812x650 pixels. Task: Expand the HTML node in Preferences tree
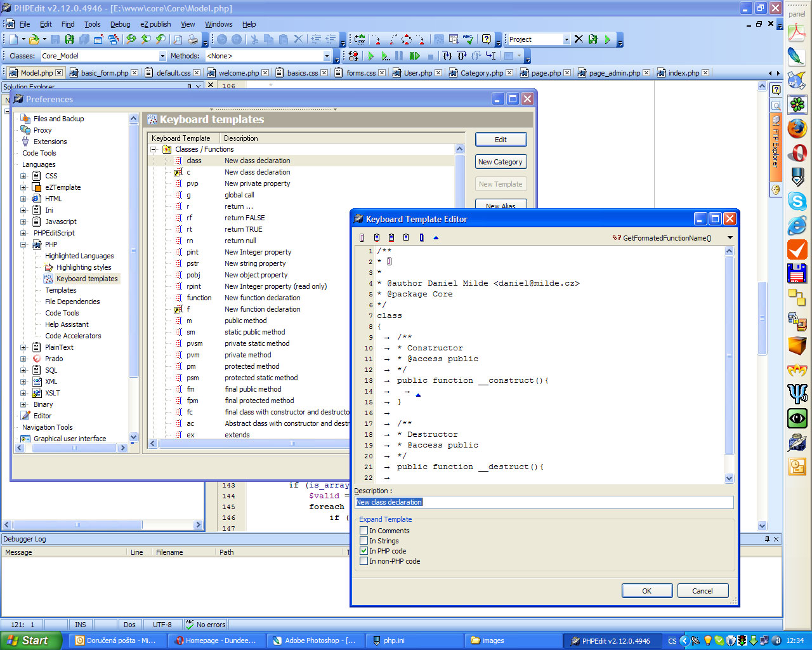tap(23, 199)
